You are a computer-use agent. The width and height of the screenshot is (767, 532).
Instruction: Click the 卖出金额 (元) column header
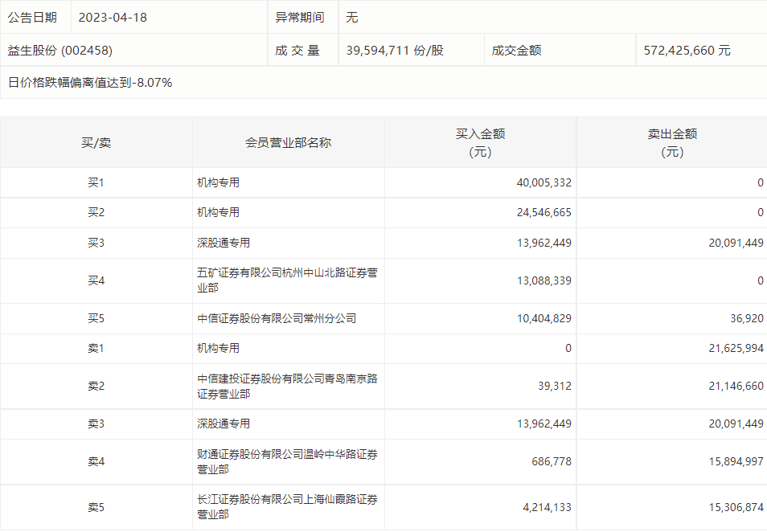coord(672,143)
